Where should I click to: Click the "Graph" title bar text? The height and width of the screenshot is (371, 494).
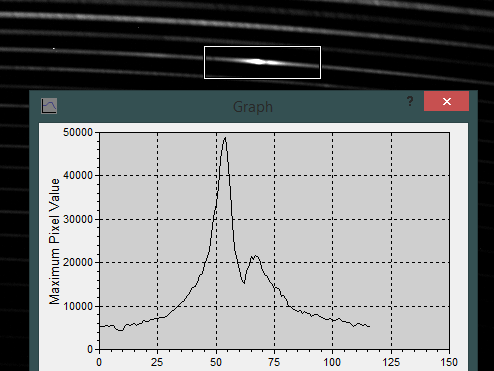point(253,107)
